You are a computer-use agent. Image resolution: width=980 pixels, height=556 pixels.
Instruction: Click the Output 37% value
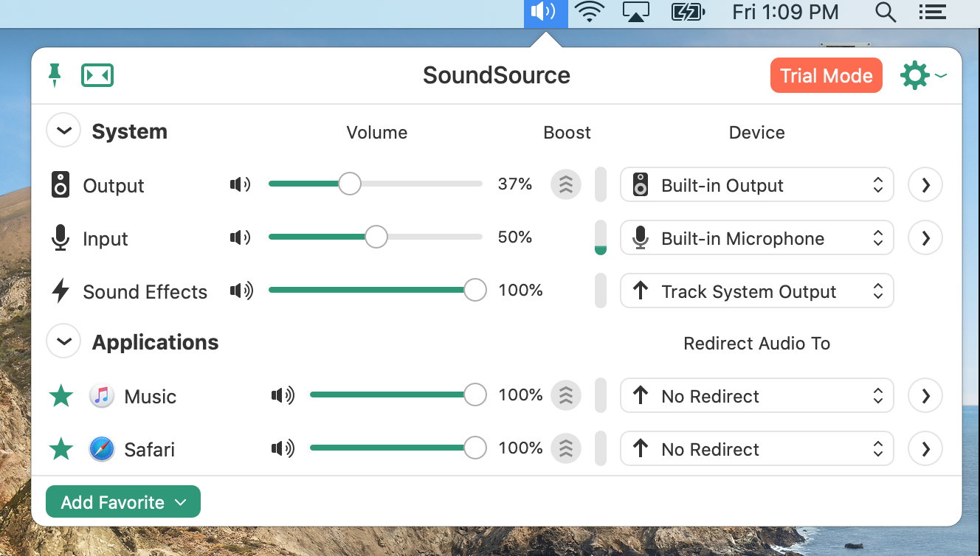coord(515,184)
